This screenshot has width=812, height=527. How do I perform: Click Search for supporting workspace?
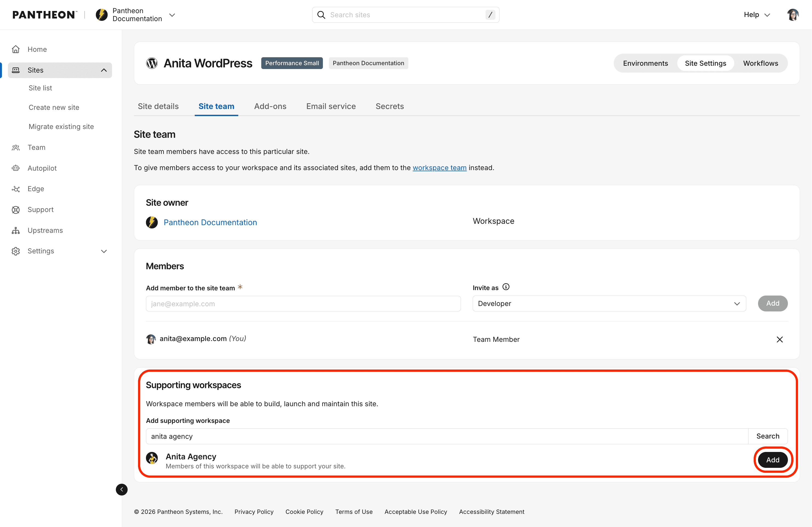(x=768, y=436)
